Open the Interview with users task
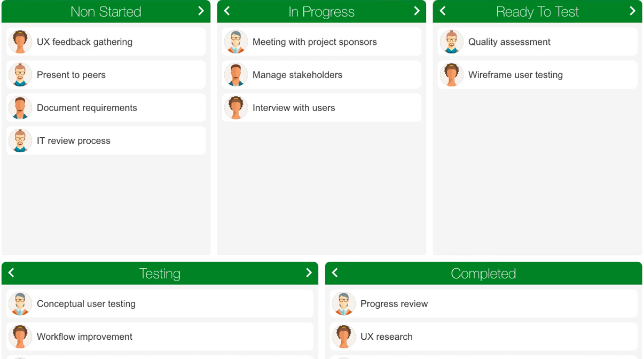The image size is (644, 359). [x=322, y=108]
